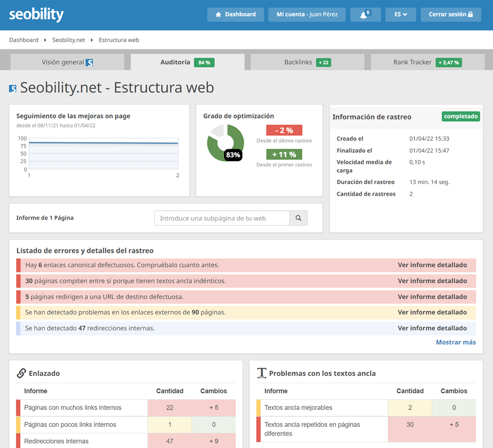493x448 pixels.
Task: Click row Redirecciones internas
Action: click(x=126, y=441)
